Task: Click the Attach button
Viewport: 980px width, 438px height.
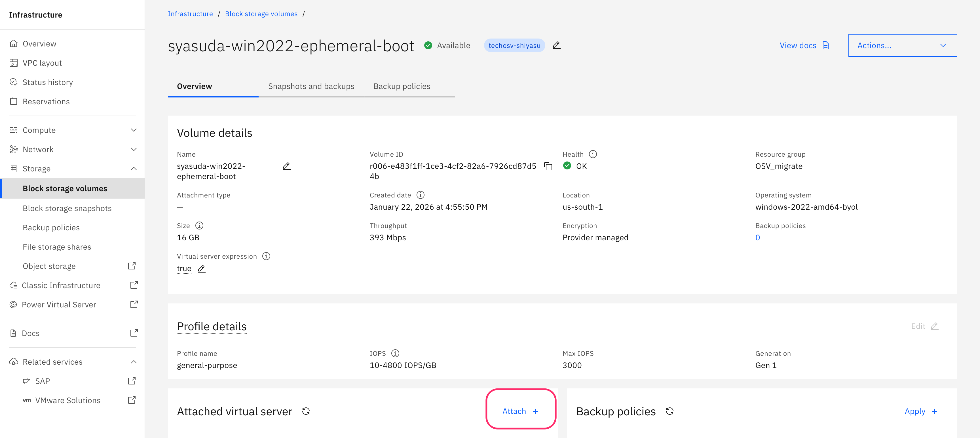Action: tap(520, 411)
